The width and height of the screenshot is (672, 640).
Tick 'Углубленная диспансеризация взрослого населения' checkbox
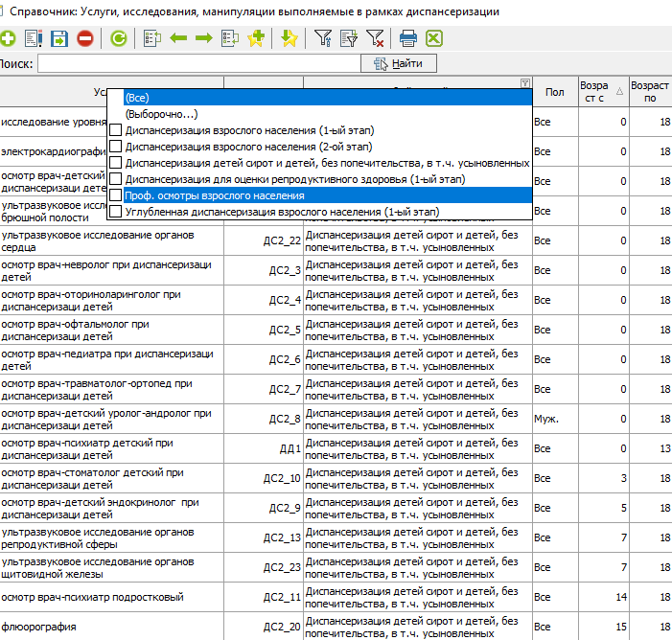[x=116, y=212]
